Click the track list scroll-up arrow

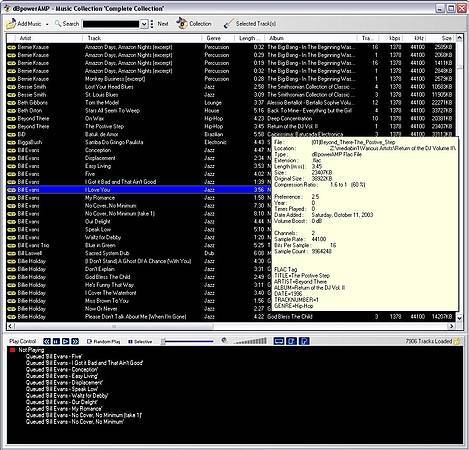pyautogui.click(x=459, y=38)
